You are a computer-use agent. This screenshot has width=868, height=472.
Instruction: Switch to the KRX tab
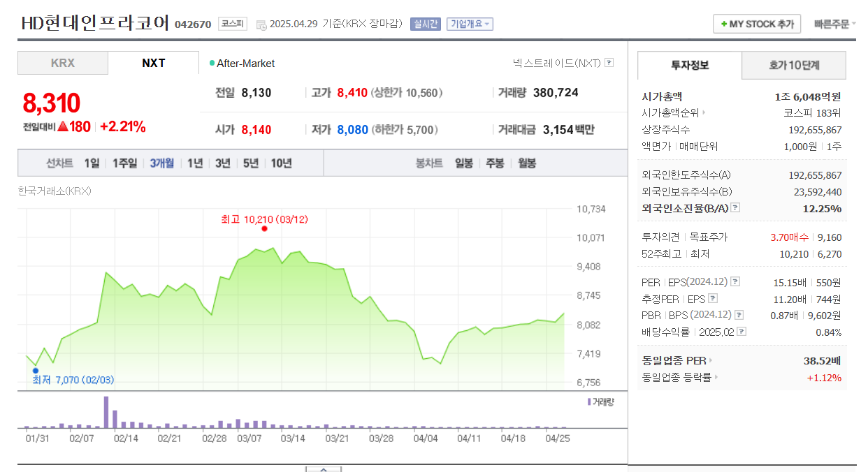click(x=63, y=63)
